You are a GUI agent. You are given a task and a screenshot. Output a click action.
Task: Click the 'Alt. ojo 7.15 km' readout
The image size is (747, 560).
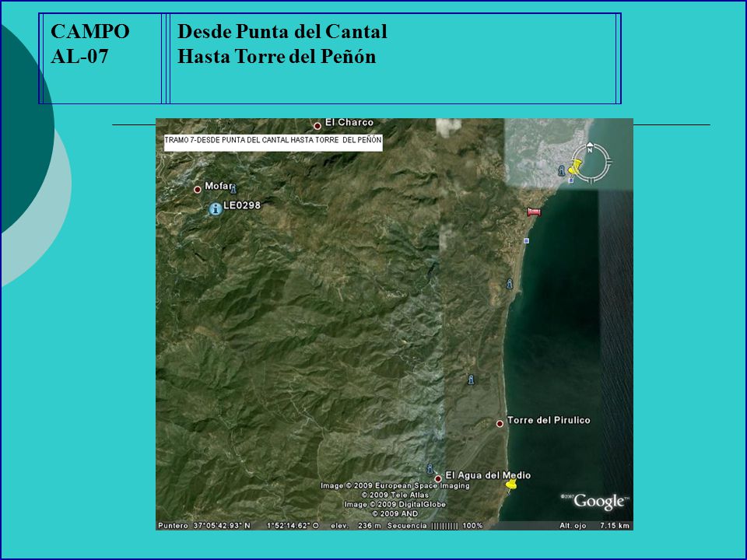594,526
